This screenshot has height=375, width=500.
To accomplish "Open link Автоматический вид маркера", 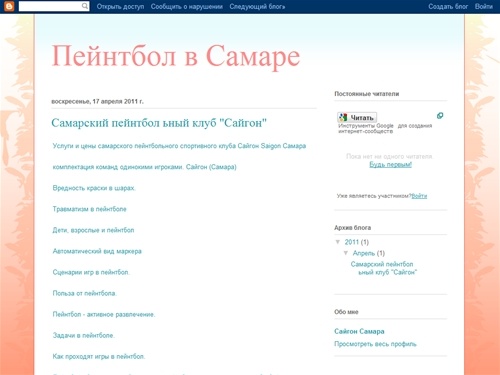I will point(97,251).
